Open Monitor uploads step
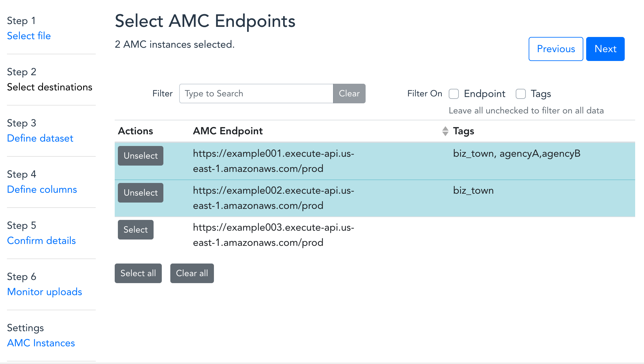Image resolution: width=644 pixels, height=364 pixels. (x=45, y=292)
